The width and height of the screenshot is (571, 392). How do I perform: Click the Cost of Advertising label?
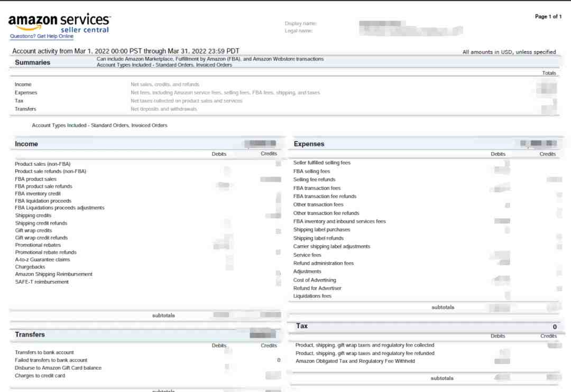tap(315, 280)
